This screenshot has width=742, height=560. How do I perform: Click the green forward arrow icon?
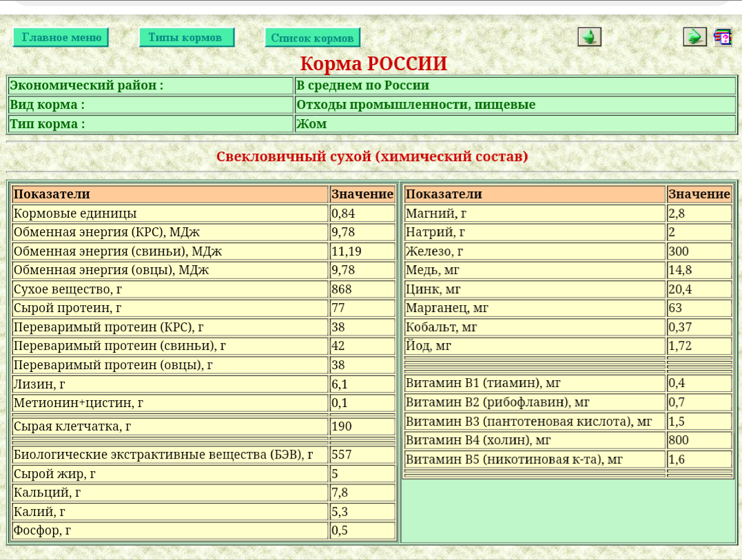pyautogui.click(x=694, y=37)
